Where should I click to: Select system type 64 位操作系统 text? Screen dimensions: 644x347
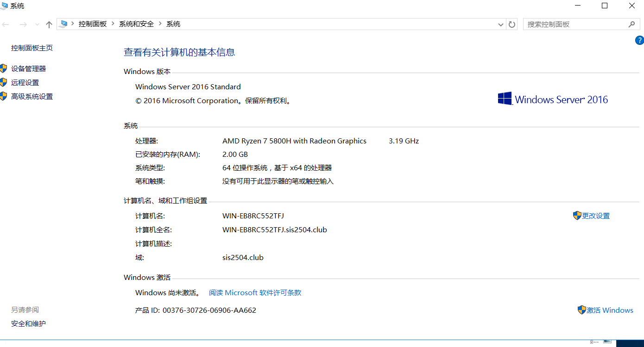(277, 168)
